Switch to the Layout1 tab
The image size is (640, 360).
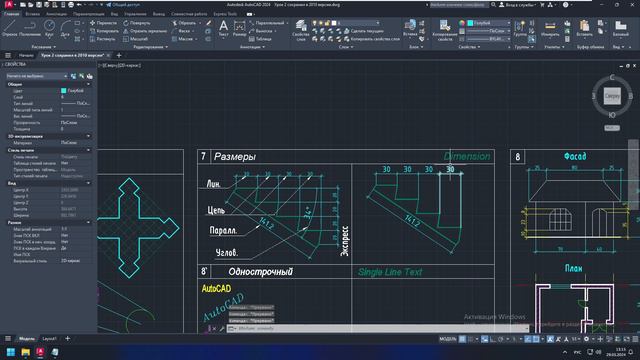pyautogui.click(x=50, y=339)
